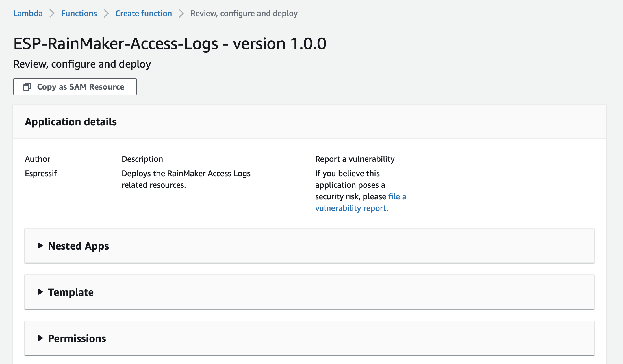Screen dimensions: 623x364
Task: Click chevron icon after Functions breadcrumb
Action: click(106, 13)
